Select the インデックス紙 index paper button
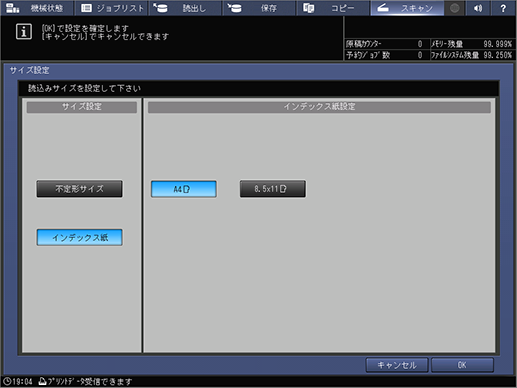 [79, 237]
